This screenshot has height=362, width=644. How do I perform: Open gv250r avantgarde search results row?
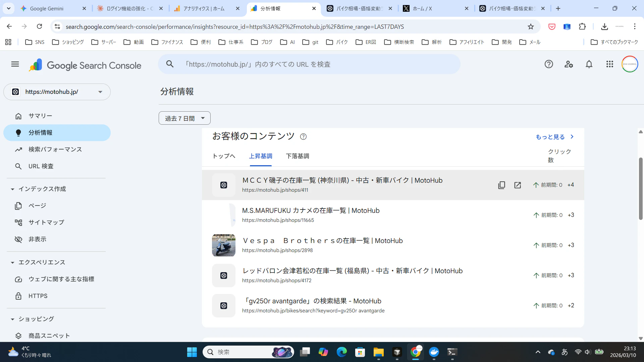pos(393,306)
